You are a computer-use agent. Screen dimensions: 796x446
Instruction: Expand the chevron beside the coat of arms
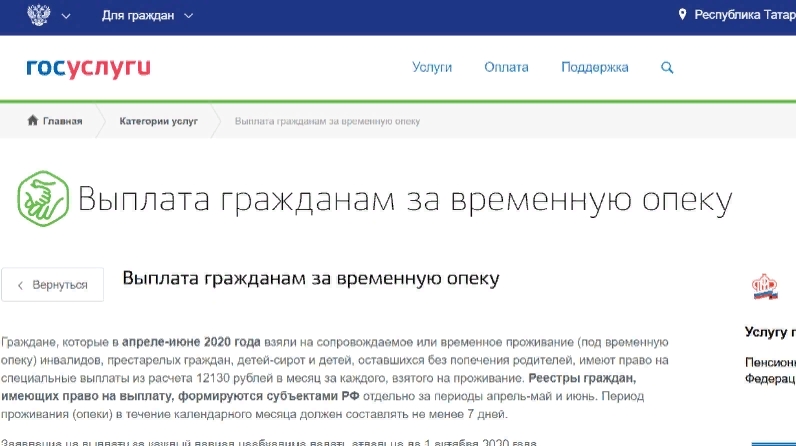(x=66, y=17)
